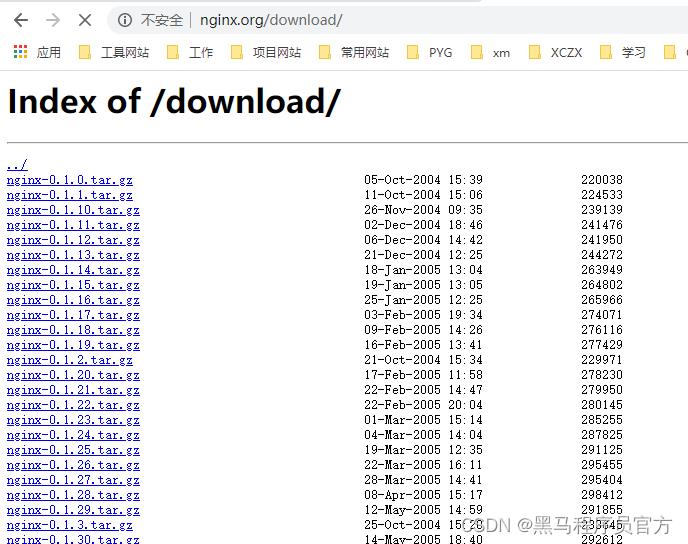
Task: Stop page loading with the X button
Action: tap(85, 20)
